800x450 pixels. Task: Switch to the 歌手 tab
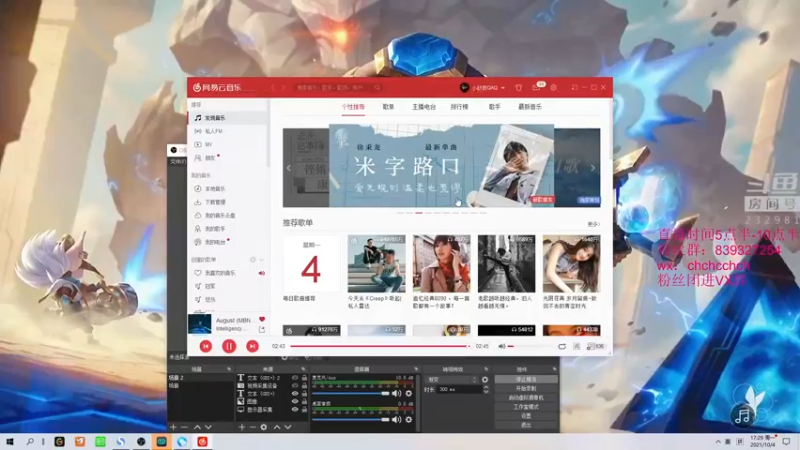coord(494,107)
